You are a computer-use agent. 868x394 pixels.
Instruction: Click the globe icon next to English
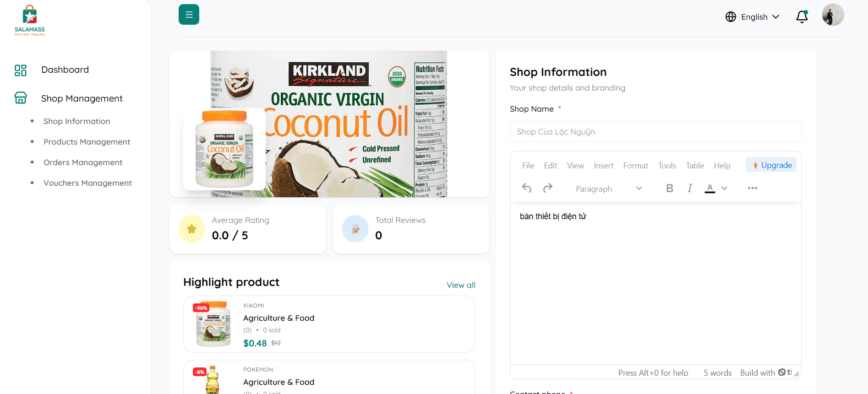[731, 16]
